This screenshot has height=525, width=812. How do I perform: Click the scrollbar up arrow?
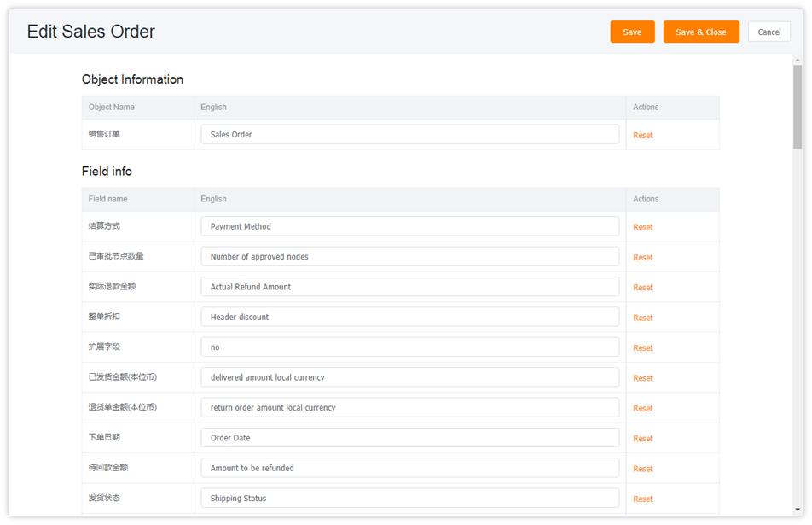click(797, 60)
